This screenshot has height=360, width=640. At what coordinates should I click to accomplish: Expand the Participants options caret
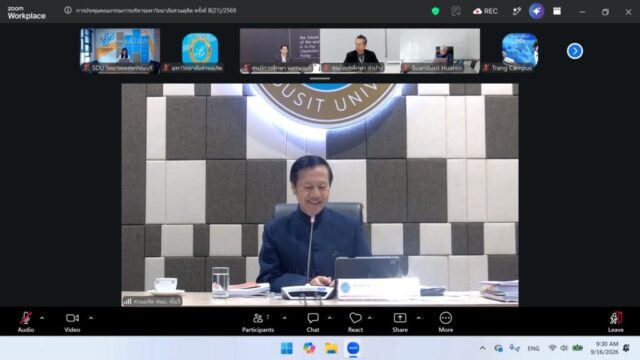(x=284, y=318)
